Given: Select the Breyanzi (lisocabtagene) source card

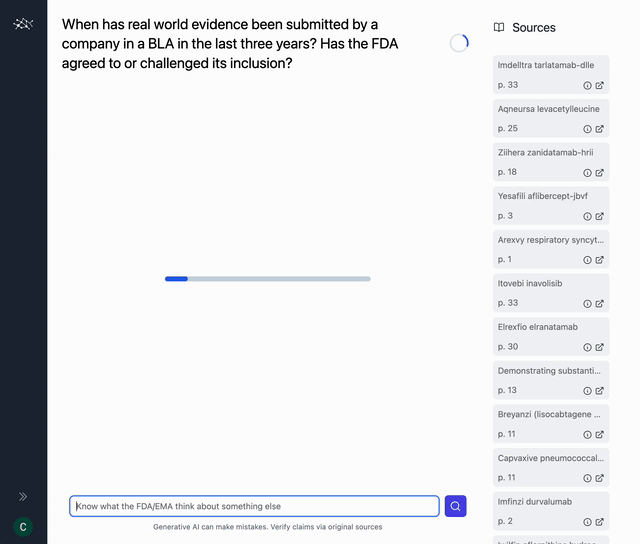Looking at the screenshot, I should click(551, 423).
